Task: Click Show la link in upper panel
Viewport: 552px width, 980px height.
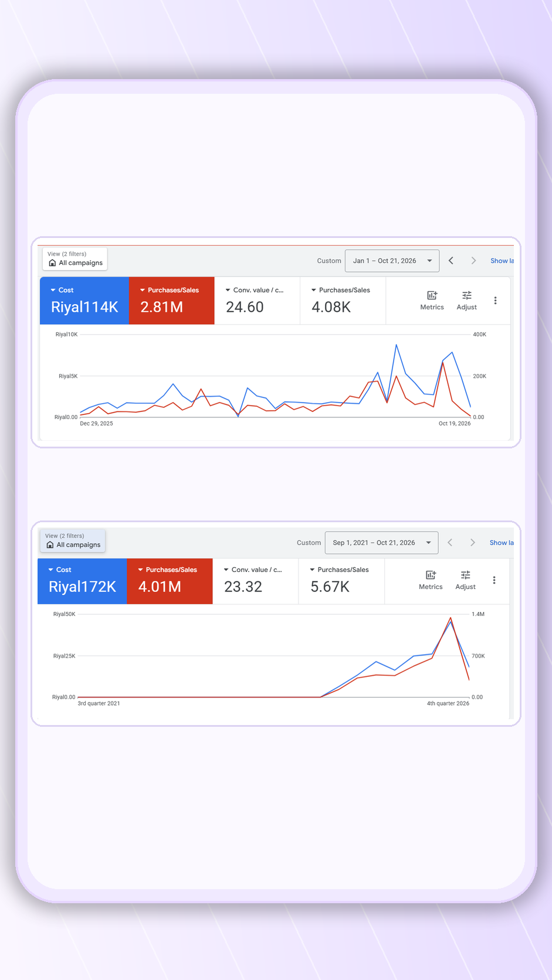Action: (502, 261)
